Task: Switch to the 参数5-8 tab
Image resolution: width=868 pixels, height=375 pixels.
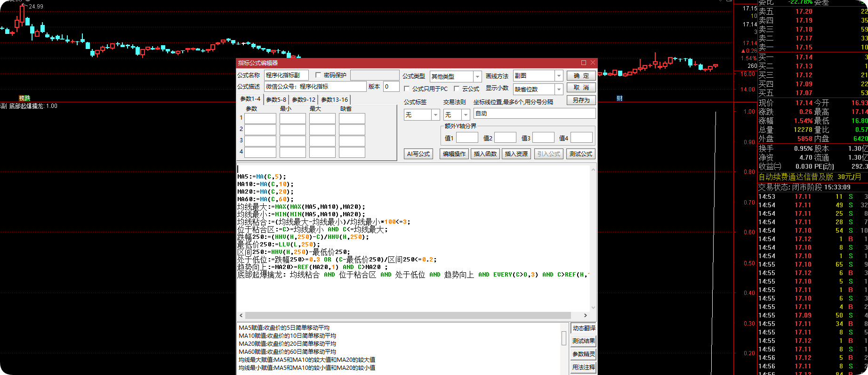Action: (x=276, y=99)
